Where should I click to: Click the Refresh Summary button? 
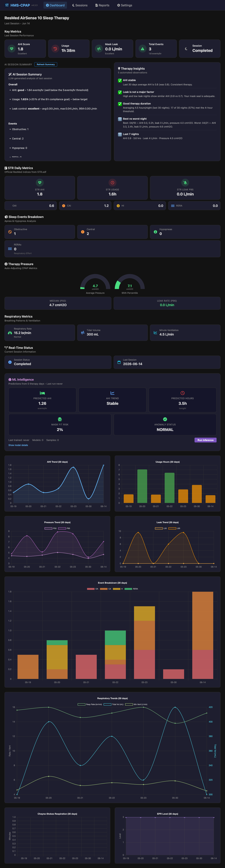pos(46,64)
